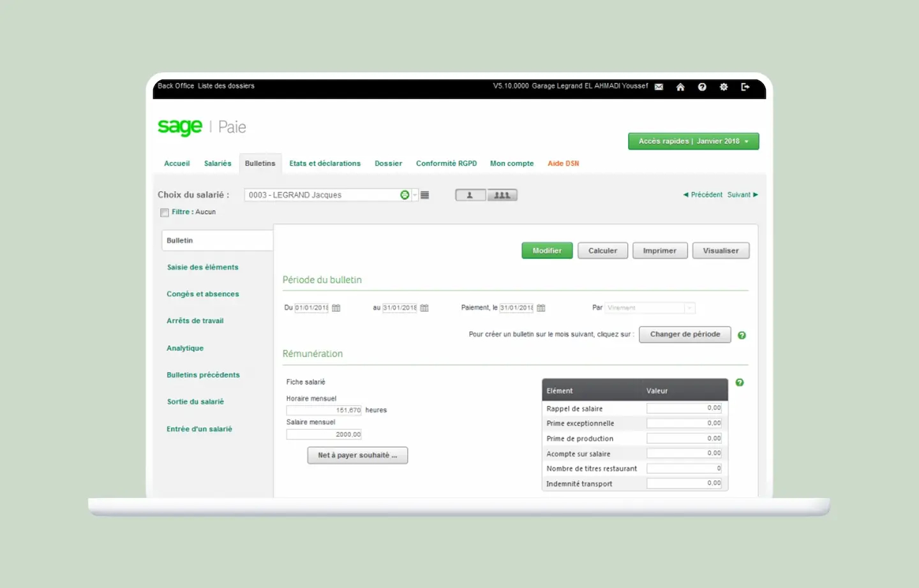Switch to single employee view icon

pos(470,195)
